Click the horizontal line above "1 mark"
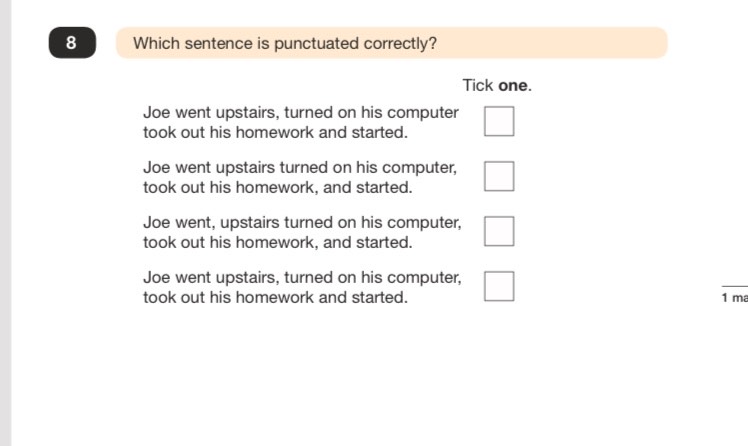The height and width of the screenshot is (446, 748). click(735, 286)
